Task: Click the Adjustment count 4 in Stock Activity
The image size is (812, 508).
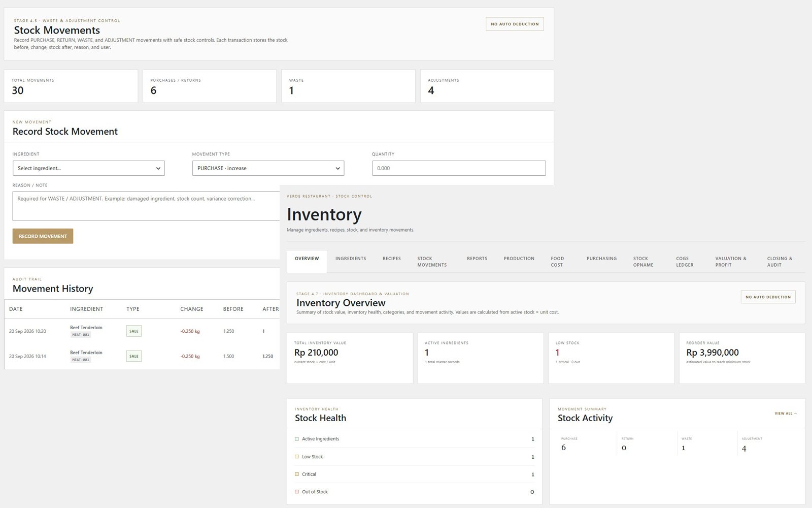Action: click(744, 448)
